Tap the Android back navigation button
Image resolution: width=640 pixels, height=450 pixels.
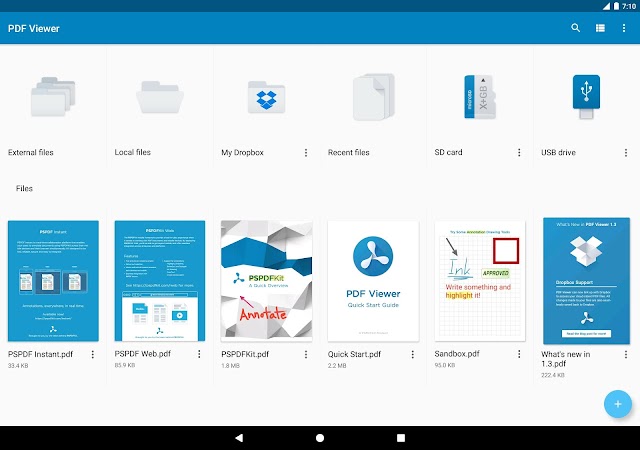239,438
